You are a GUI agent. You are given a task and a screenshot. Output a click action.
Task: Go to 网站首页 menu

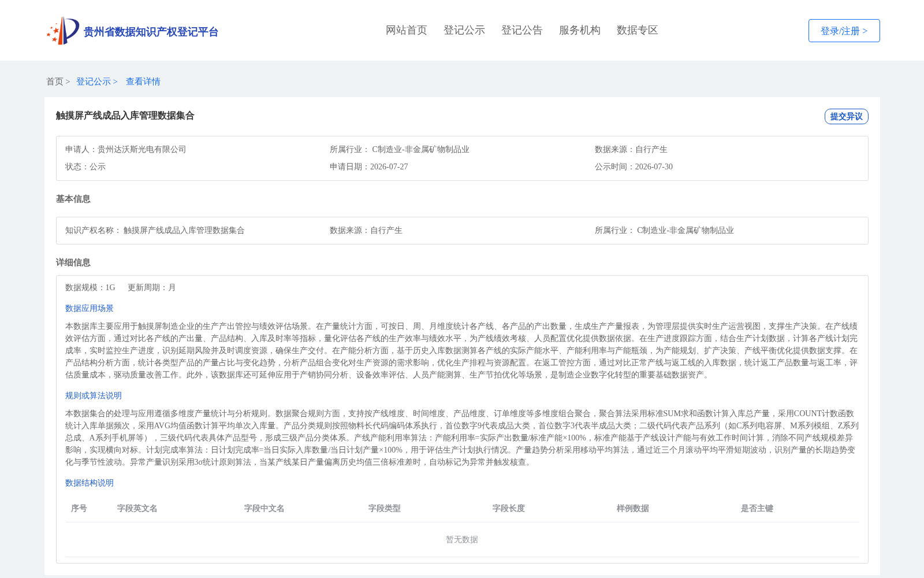click(x=407, y=30)
